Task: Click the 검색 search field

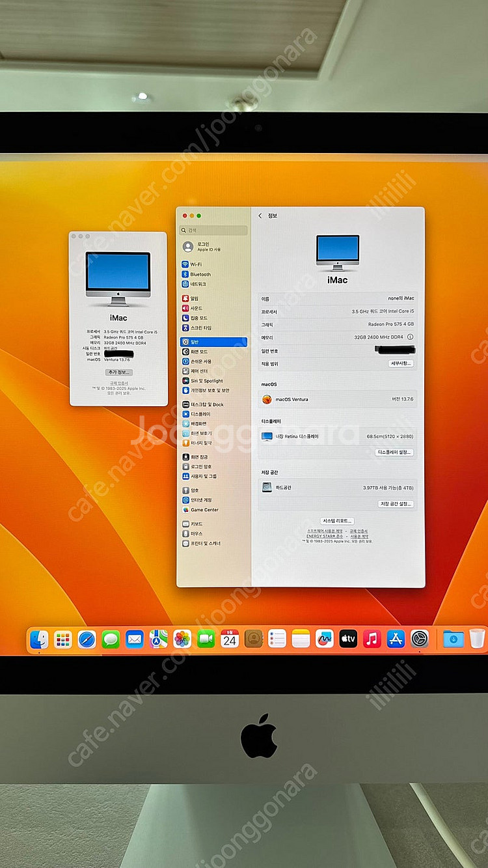Action: (x=213, y=231)
